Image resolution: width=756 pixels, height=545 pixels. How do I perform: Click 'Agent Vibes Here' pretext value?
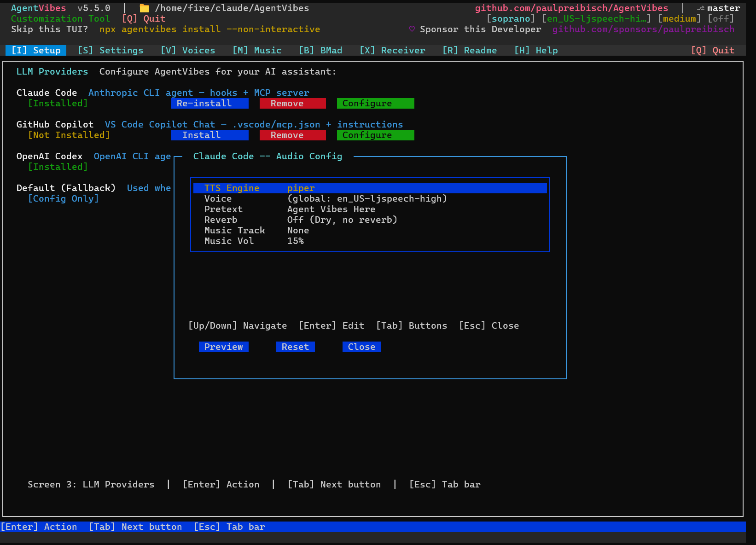[331, 209]
